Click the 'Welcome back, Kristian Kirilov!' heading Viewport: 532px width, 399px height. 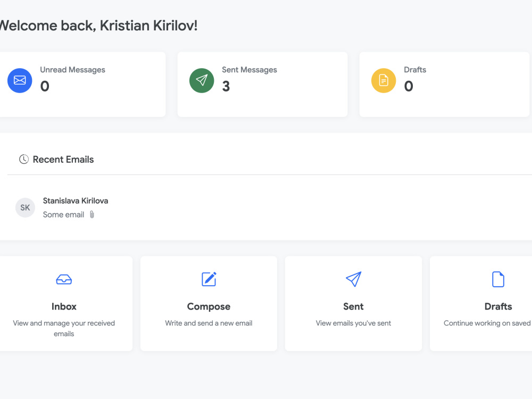(x=98, y=26)
